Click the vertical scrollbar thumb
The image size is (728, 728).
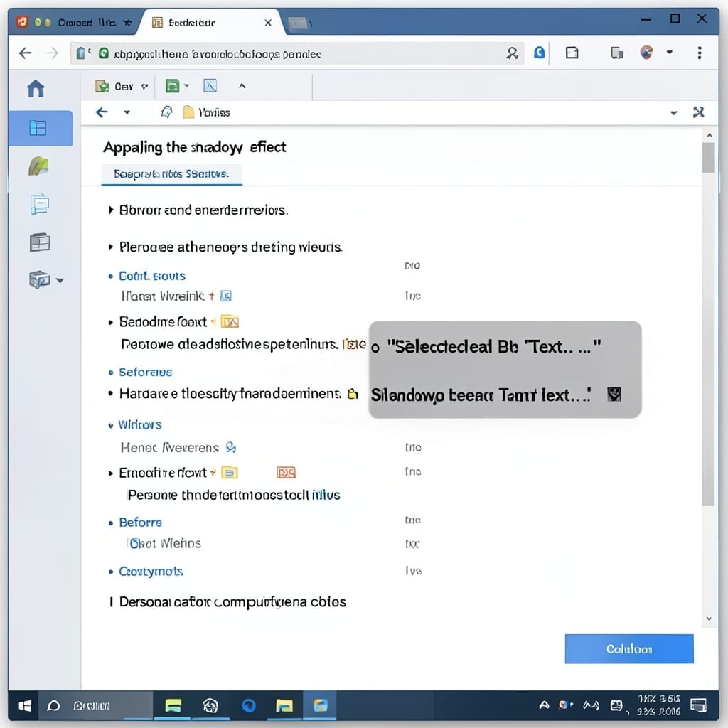tap(709, 158)
